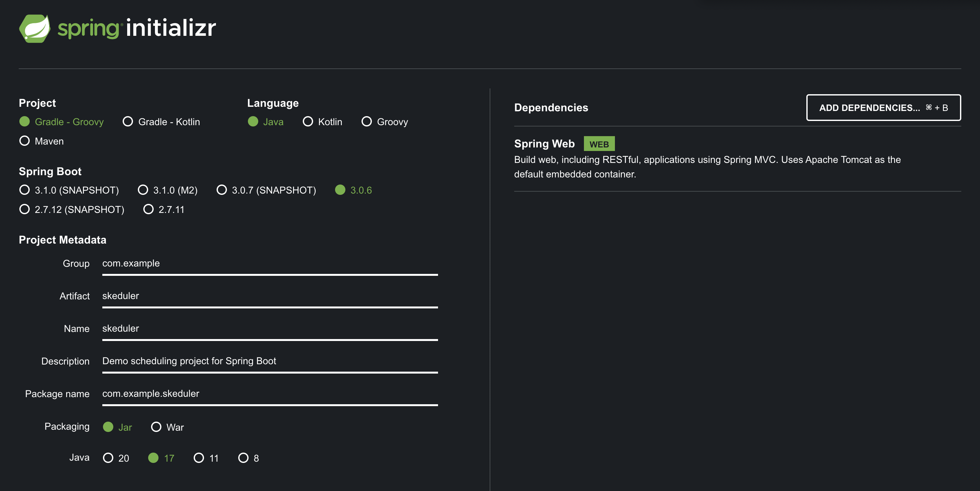This screenshot has width=980, height=491.
Task: Click the Group field containing com.example
Action: [266, 263]
